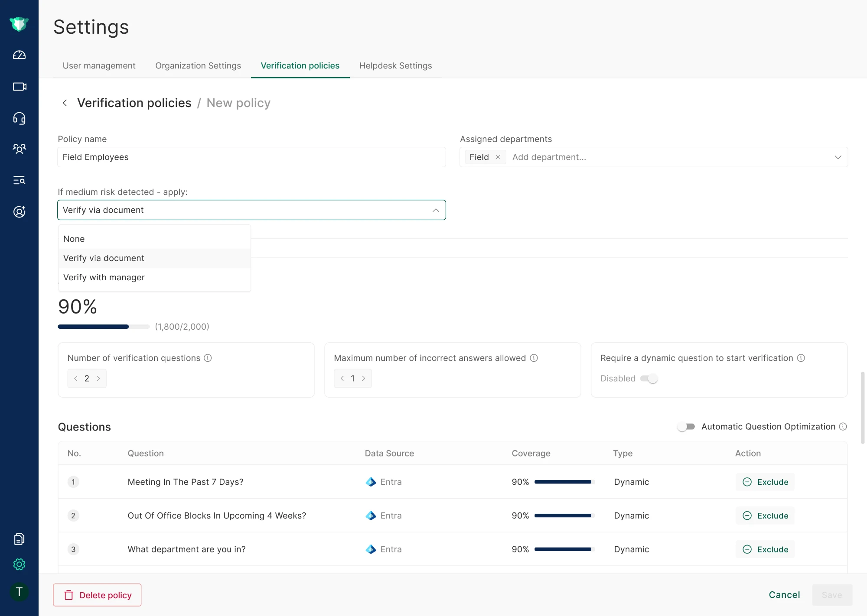Toggle the dynamic question requirement switch
The height and width of the screenshot is (616, 867).
tap(649, 379)
